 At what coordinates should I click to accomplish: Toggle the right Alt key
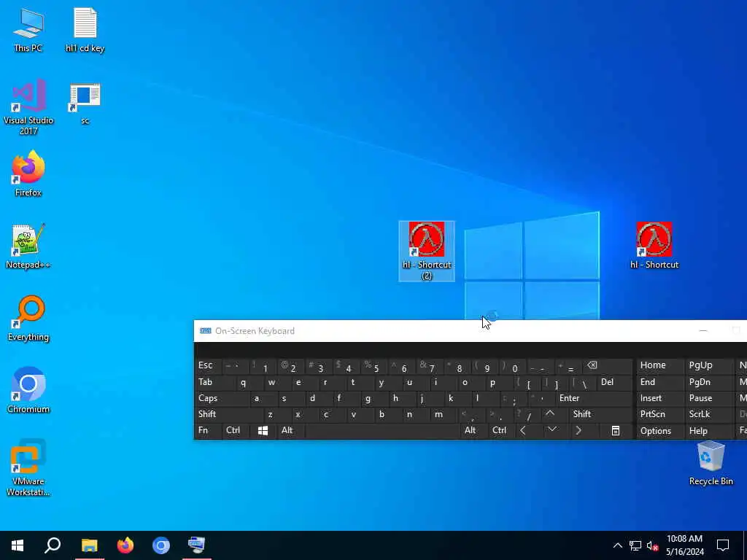pyautogui.click(x=473, y=430)
